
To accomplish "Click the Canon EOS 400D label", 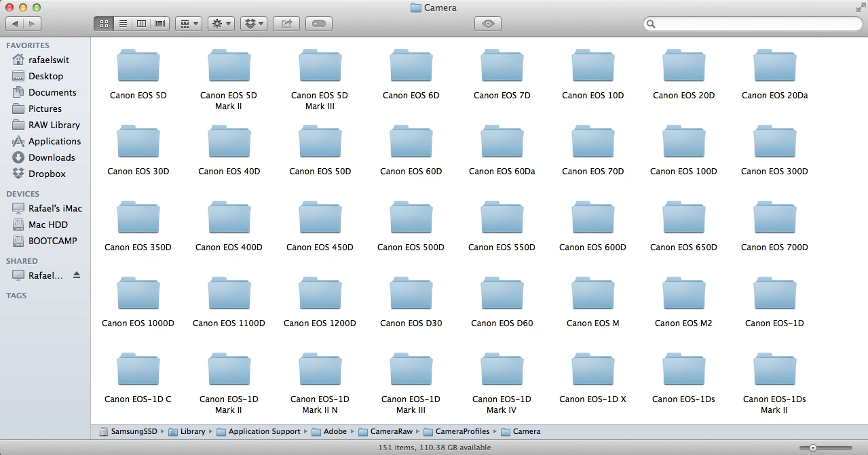I will click(229, 248).
